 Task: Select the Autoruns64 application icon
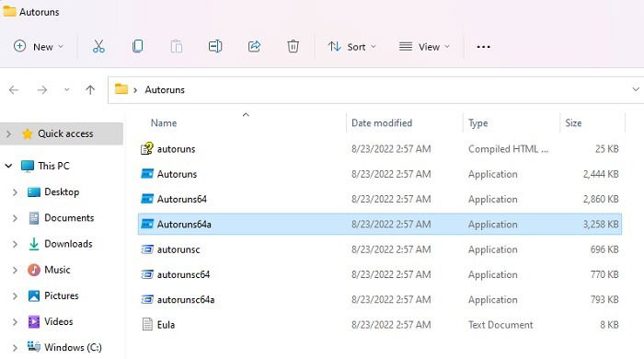tap(147, 199)
